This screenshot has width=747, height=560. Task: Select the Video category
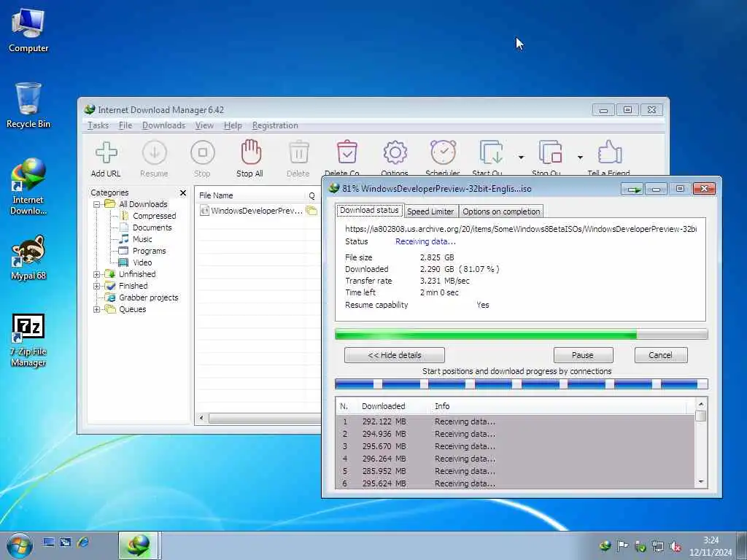tap(142, 262)
